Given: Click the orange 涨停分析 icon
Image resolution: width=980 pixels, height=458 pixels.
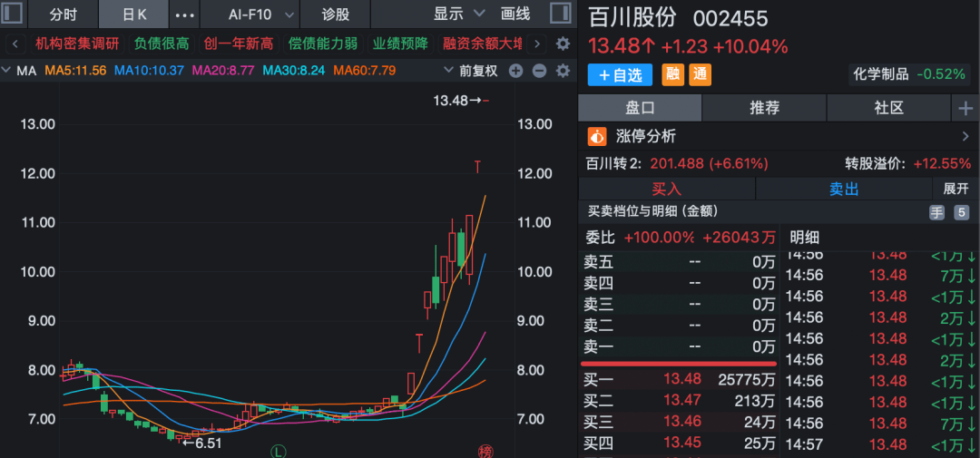Looking at the screenshot, I should [597, 136].
